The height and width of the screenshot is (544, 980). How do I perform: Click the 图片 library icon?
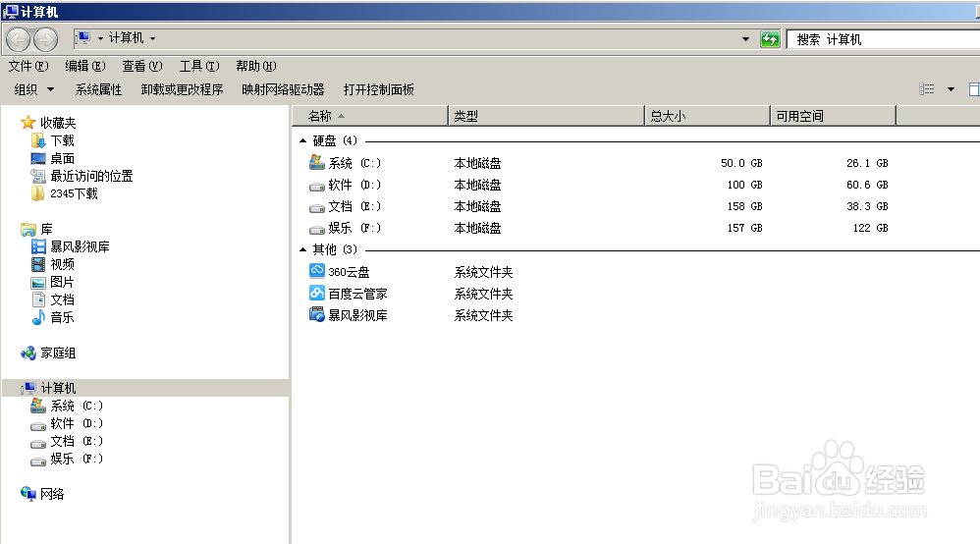point(38,282)
